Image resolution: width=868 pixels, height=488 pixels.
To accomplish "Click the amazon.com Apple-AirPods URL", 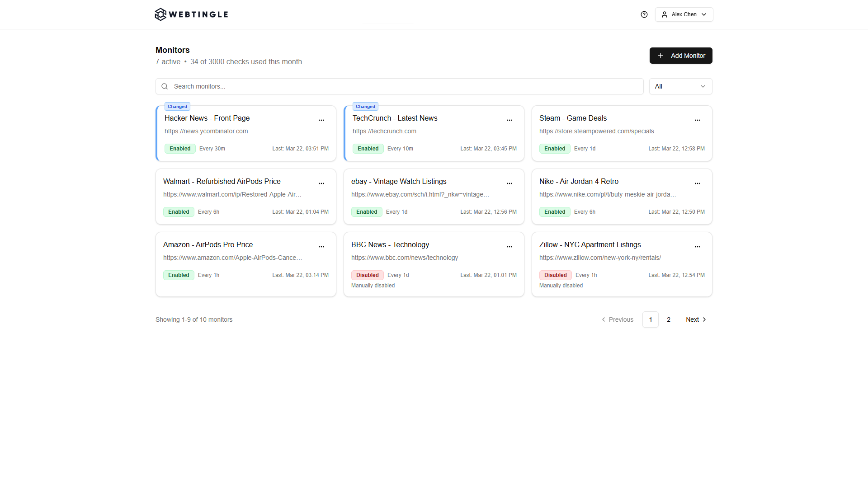I will 232,258.
